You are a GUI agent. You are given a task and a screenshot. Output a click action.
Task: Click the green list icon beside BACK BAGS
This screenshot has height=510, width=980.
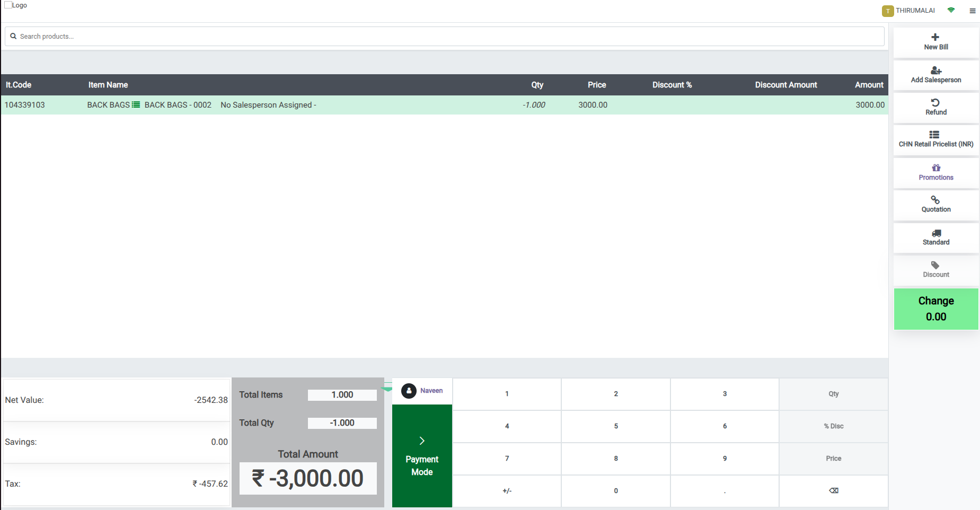coord(136,105)
